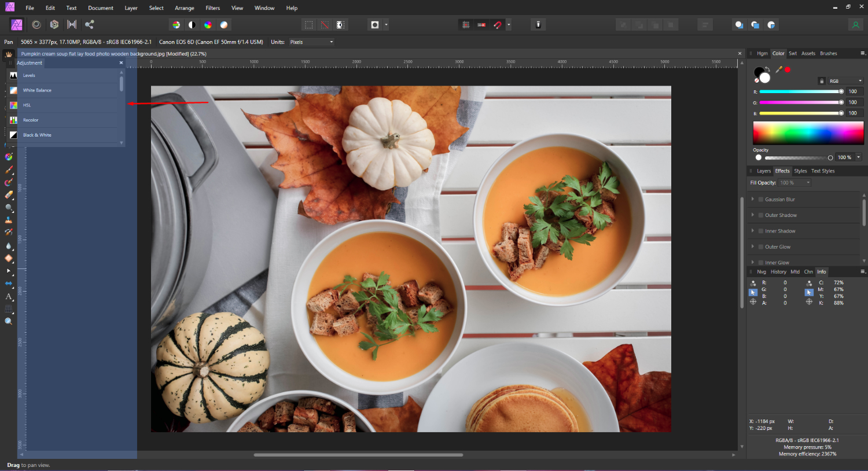This screenshot has height=471, width=868.
Task: Click the Subtract boolean operation icon
Action: [x=755, y=25]
